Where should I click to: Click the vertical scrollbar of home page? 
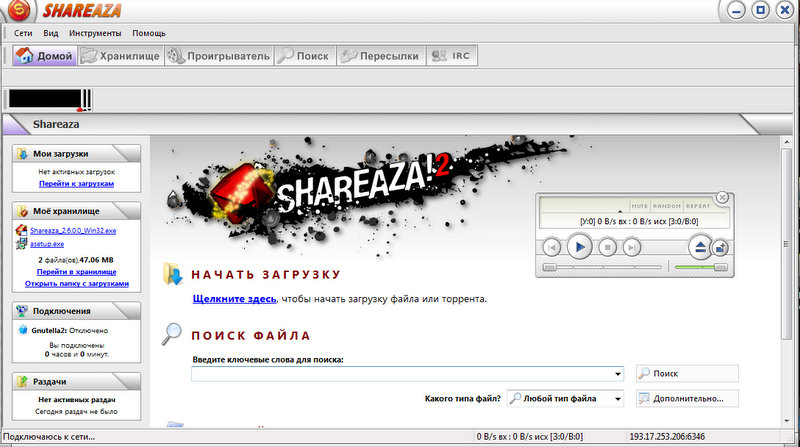click(x=786, y=245)
